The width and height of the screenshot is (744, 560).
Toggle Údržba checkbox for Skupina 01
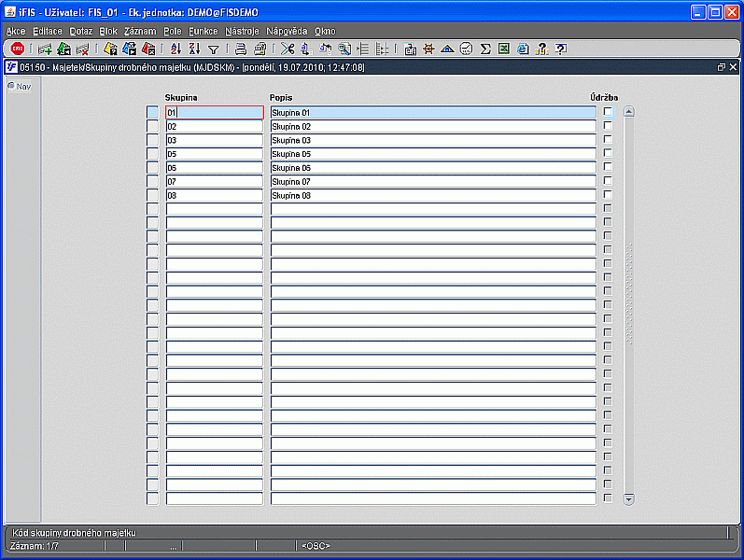[608, 112]
